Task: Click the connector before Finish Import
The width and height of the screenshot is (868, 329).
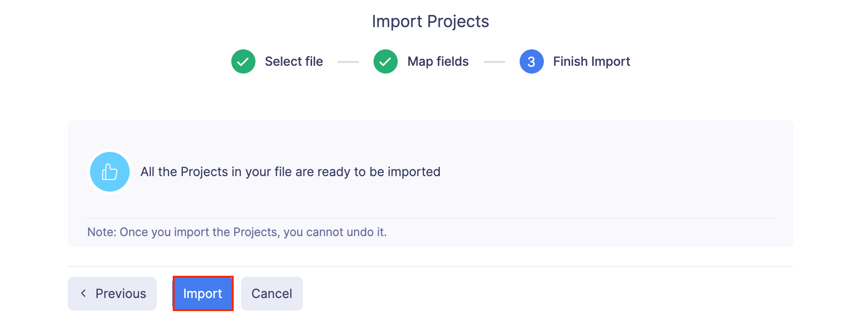Action: 494,61
